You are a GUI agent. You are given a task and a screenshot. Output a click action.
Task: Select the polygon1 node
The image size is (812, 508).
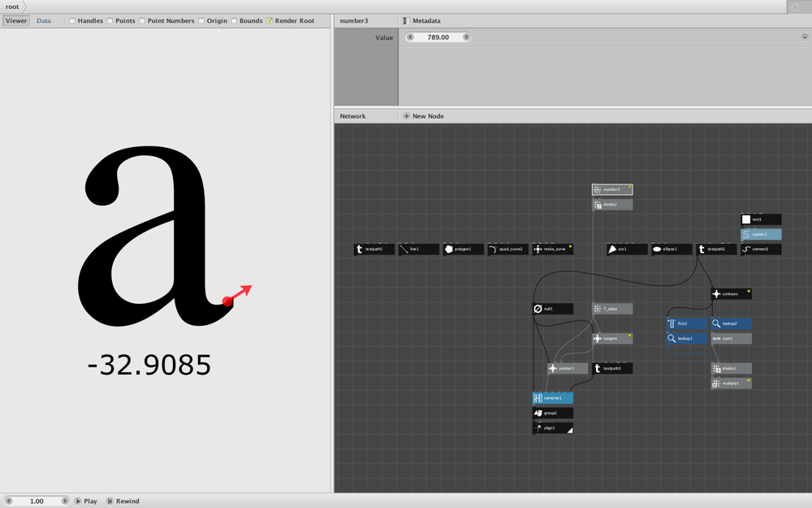click(464, 250)
